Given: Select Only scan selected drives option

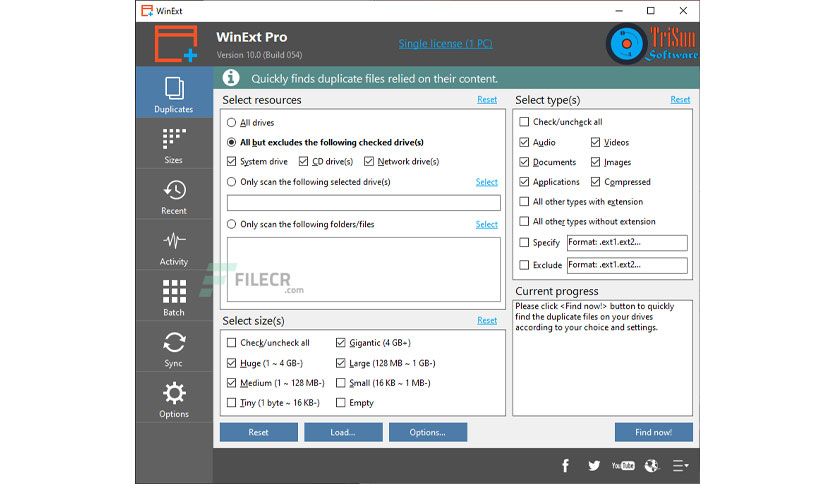Looking at the screenshot, I should coord(231,182).
